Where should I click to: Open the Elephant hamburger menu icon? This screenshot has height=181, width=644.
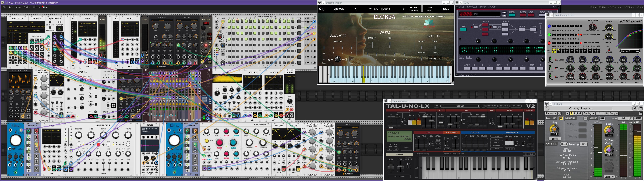tap(640, 113)
